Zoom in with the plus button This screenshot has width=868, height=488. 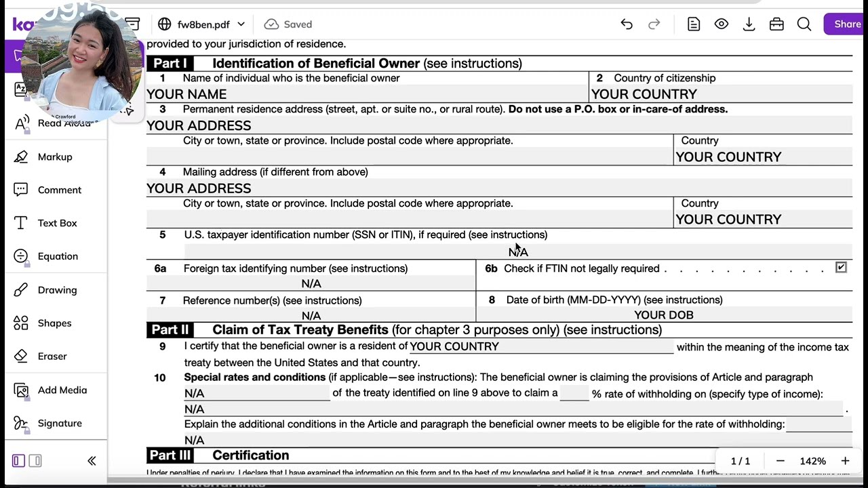[x=845, y=461]
